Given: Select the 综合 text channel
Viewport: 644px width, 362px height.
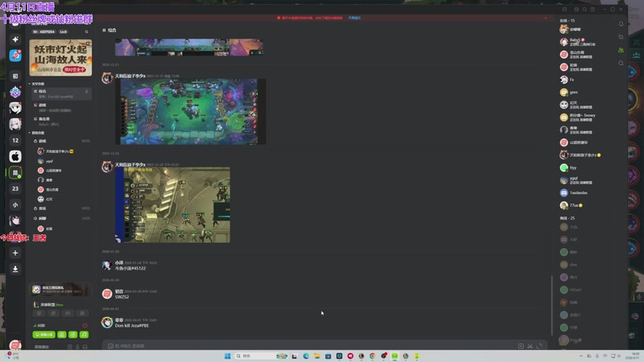Looking at the screenshot, I should click(x=60, y=93).
